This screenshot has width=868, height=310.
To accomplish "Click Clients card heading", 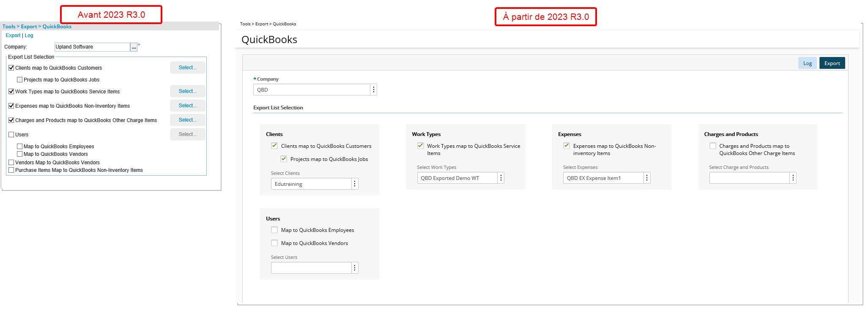I will coord(274,134).
